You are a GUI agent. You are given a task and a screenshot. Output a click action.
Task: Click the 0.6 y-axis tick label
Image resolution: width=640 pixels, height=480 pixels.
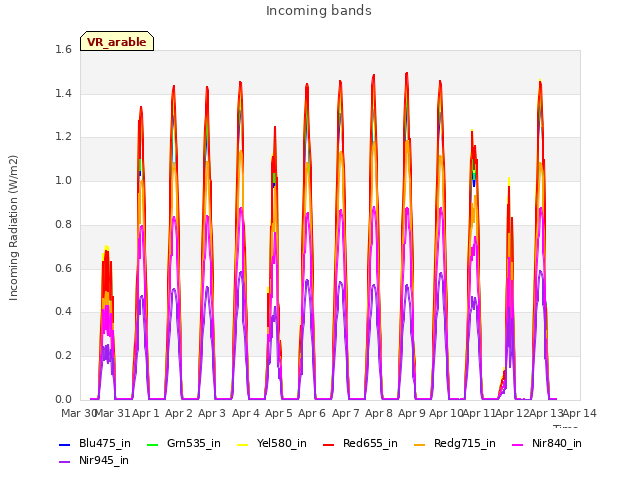[63, 268]
